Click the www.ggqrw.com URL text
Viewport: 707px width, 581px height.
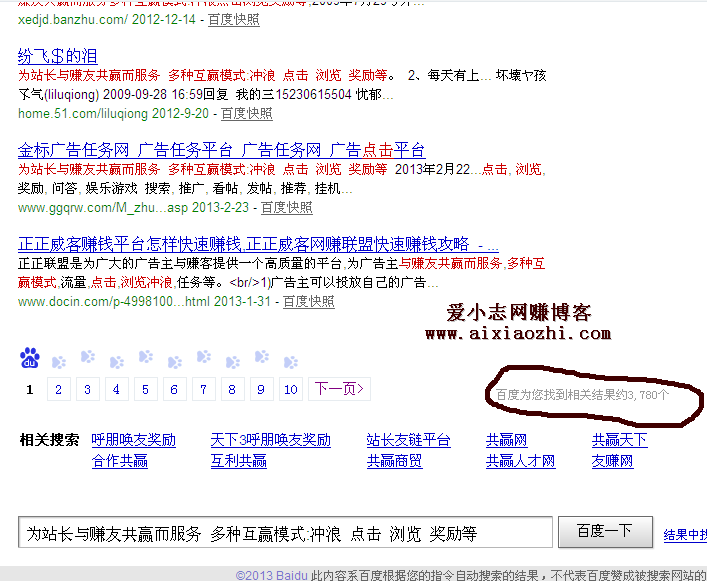103,207
